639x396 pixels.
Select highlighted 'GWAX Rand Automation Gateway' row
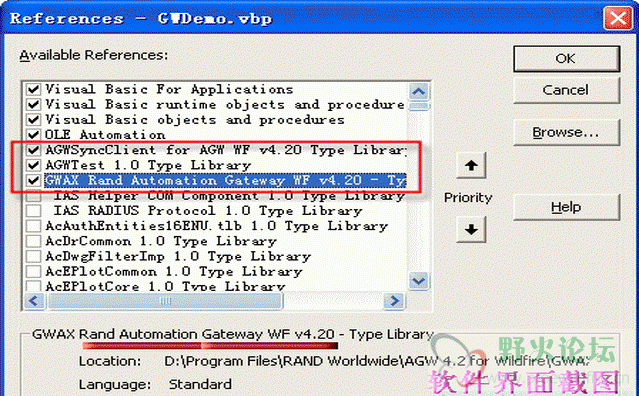tap(225, 180)
